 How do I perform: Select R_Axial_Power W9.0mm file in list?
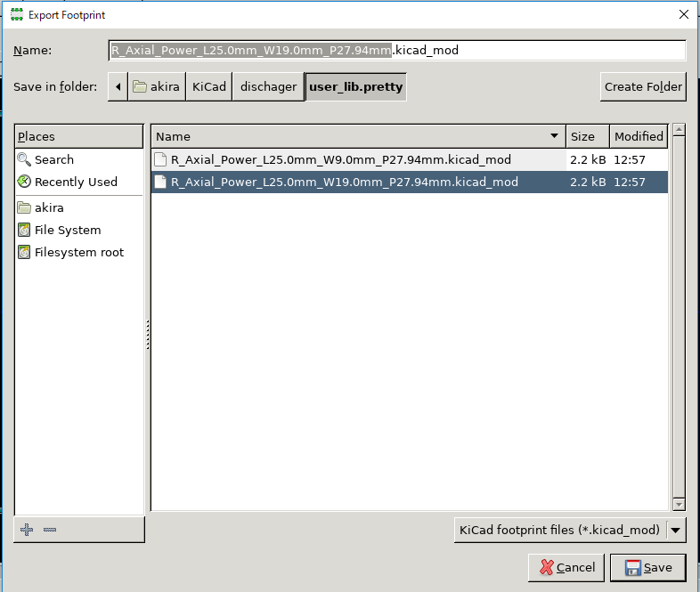tap(340, 160)
